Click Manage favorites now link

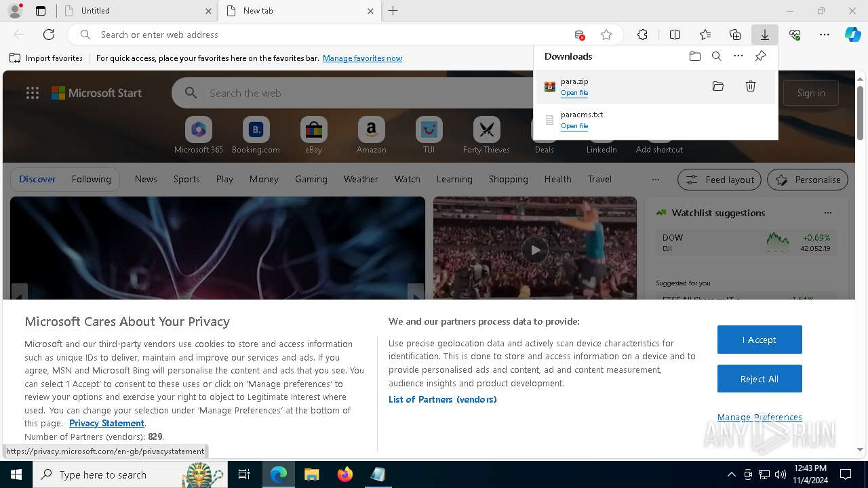point(362,58)
